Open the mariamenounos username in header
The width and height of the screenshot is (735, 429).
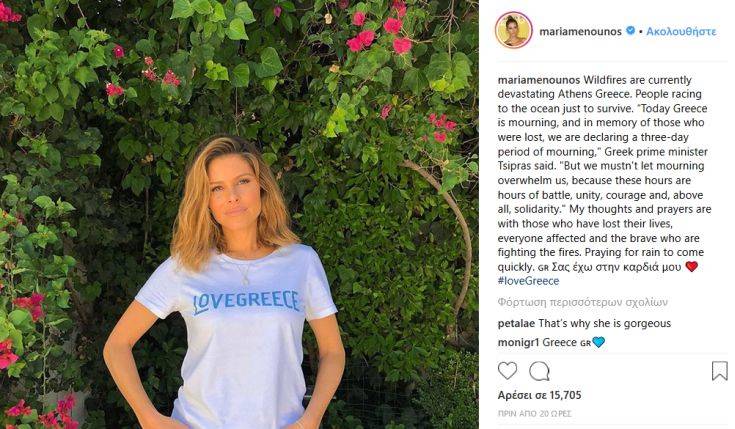(x=580, y=31)
